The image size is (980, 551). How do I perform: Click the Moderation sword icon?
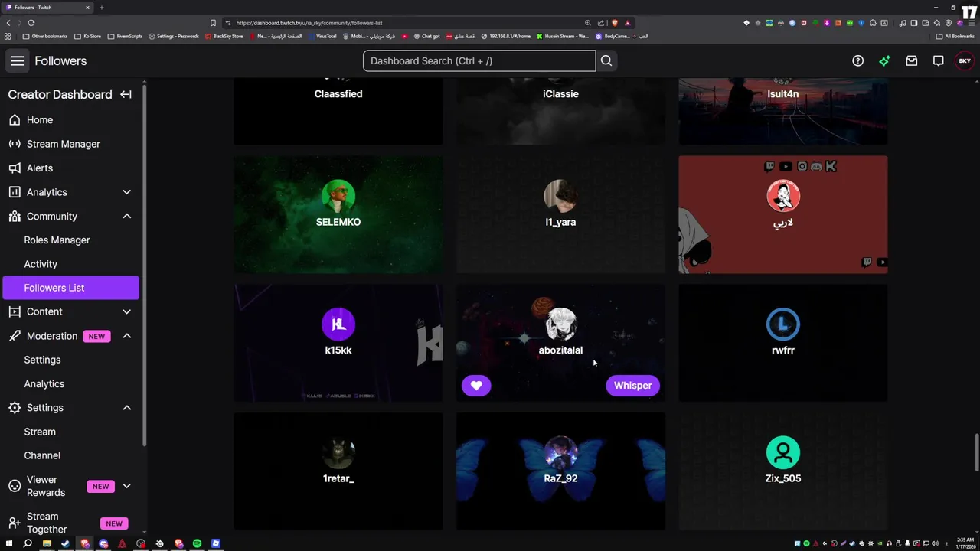click(15, 336)
